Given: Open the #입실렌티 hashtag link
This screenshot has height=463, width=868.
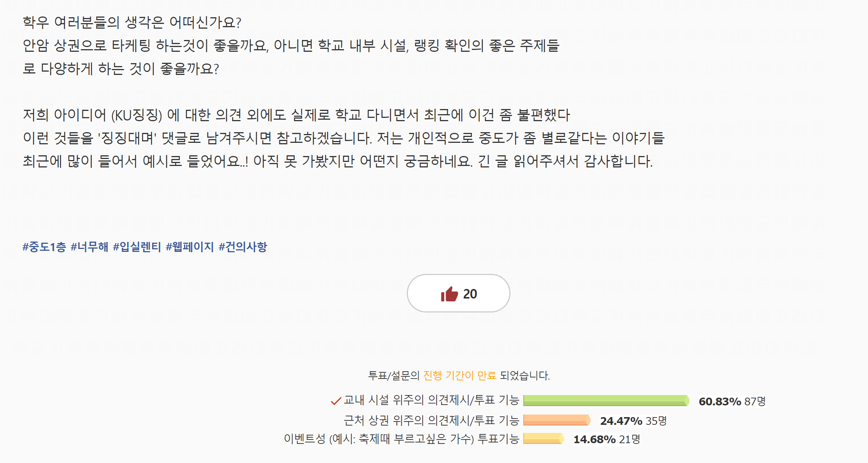Looking at the screenshot, I should [x=137, y=247].
